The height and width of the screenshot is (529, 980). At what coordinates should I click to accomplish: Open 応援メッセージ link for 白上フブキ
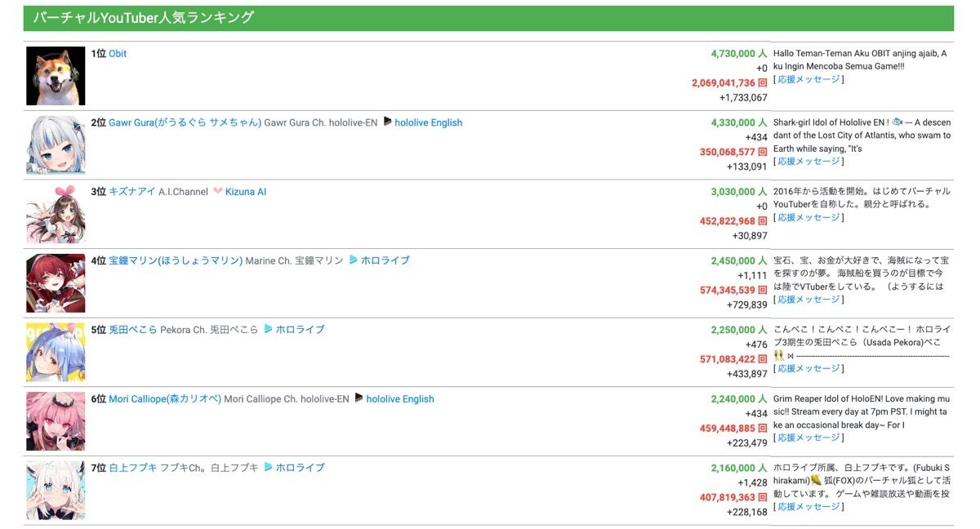point(808,507)
